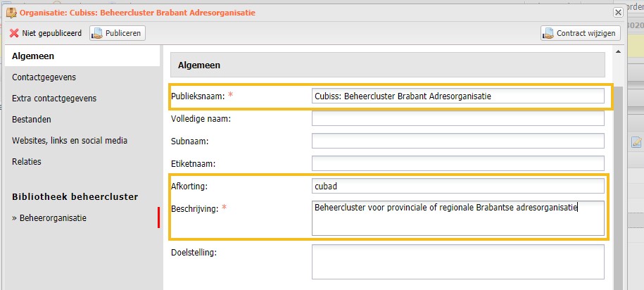The width and height of the screenshot is (644, 290).
Task: Click into the Volledige naam field
Action: (458, 118)
